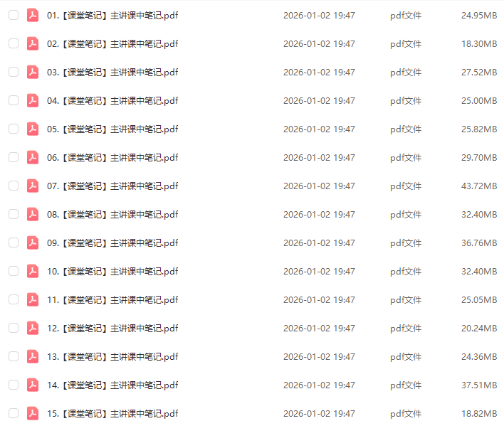
Task: Click PDF icon of file 03
Action: pos(33,72)
